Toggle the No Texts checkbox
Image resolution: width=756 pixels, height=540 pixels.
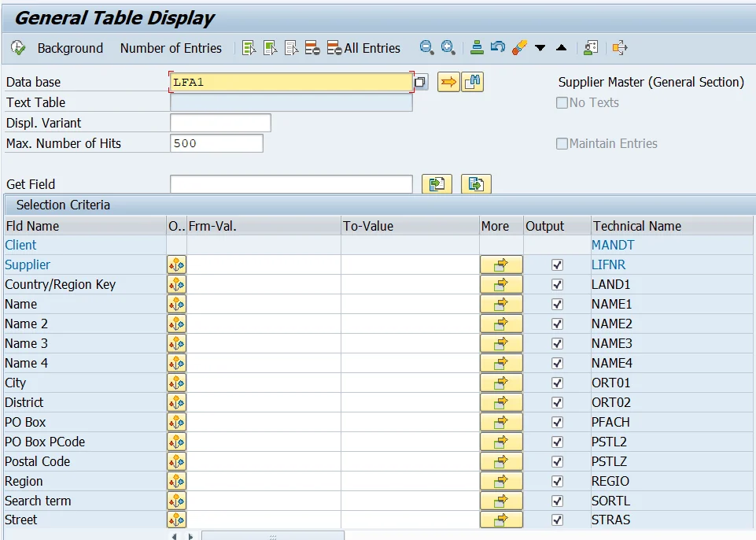[x=562, y=103]
